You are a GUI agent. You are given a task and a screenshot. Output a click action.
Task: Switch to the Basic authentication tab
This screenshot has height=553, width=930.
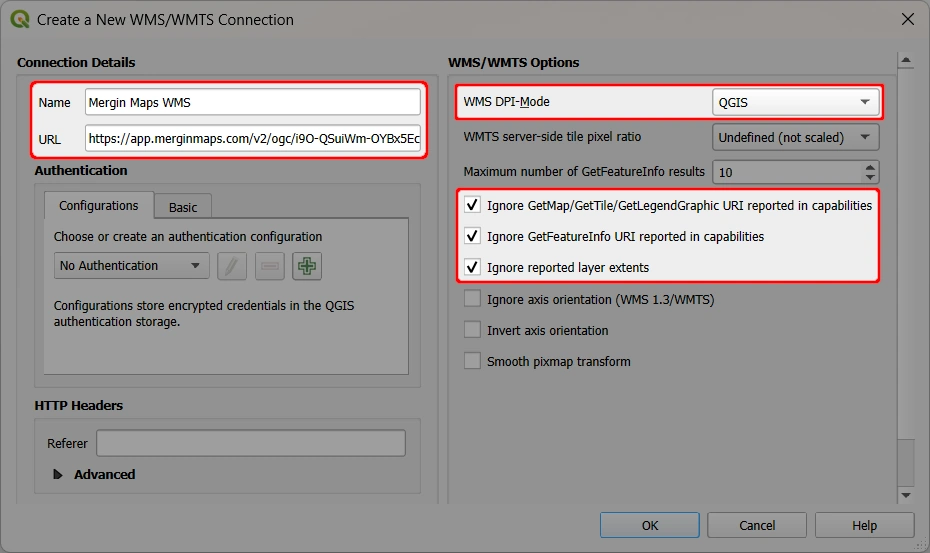coord(183,207)
